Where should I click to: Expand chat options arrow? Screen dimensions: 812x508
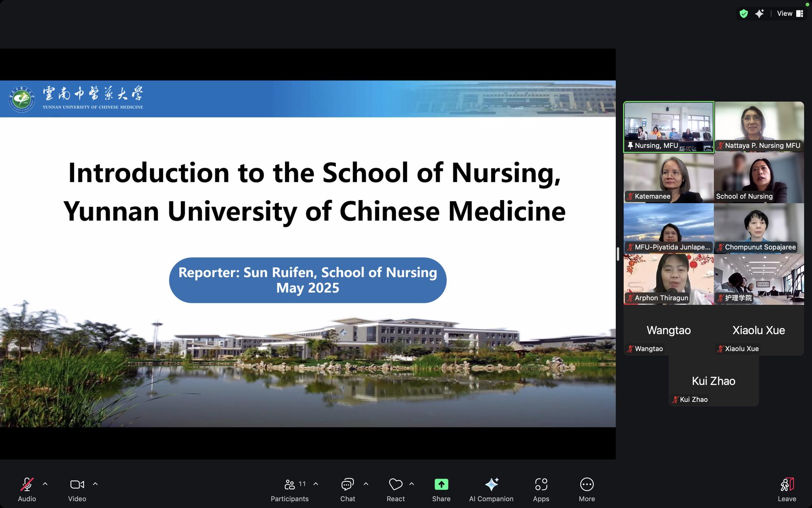pos(366,484)
